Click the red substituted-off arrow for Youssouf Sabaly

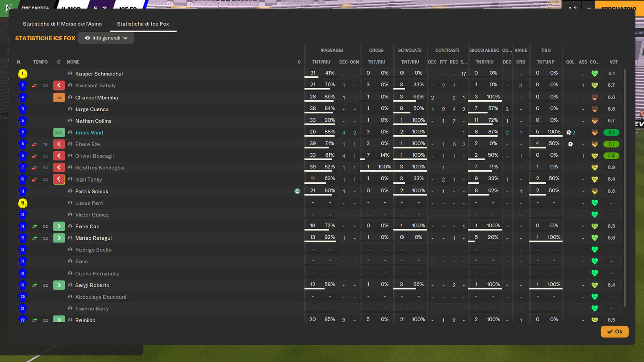[59, 85]
